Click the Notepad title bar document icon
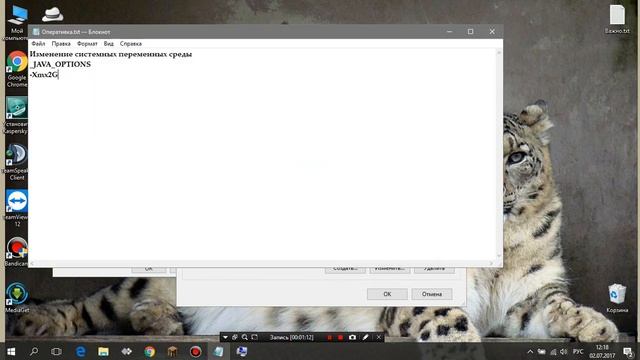 36,31
